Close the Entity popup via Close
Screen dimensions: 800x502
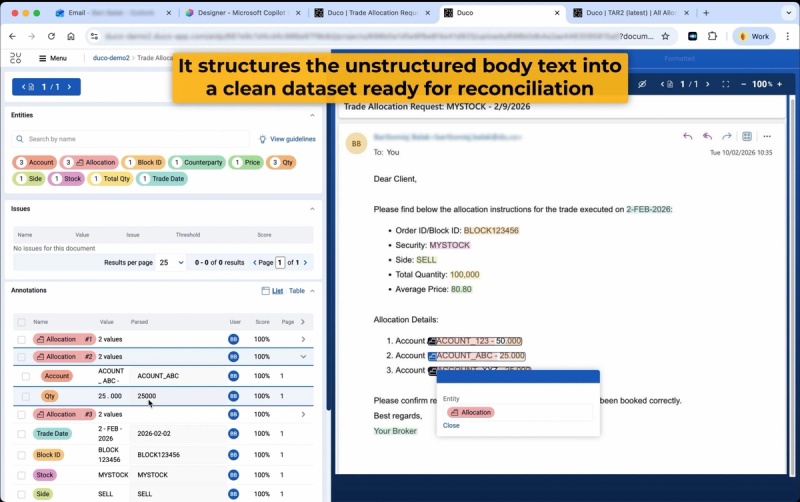451,425
